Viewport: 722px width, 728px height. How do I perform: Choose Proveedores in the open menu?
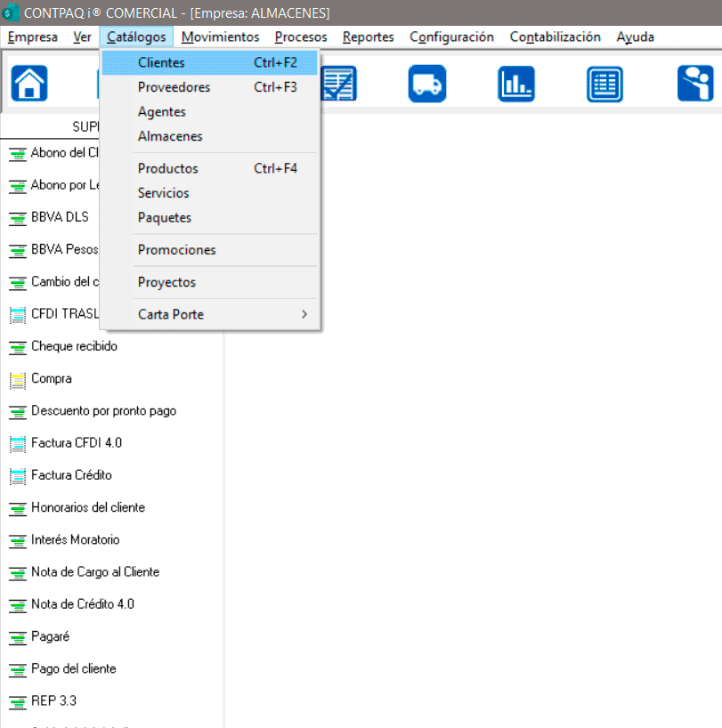click(x=174, y=87)
